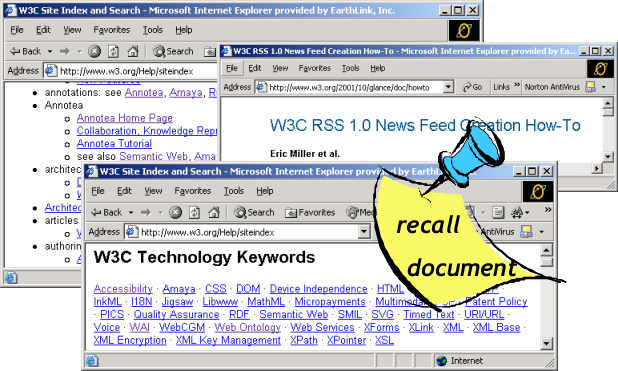Open the Back history dropdown in the rear Annotea window
Viewport: 618px width, 371px height.
coord(50,52)
